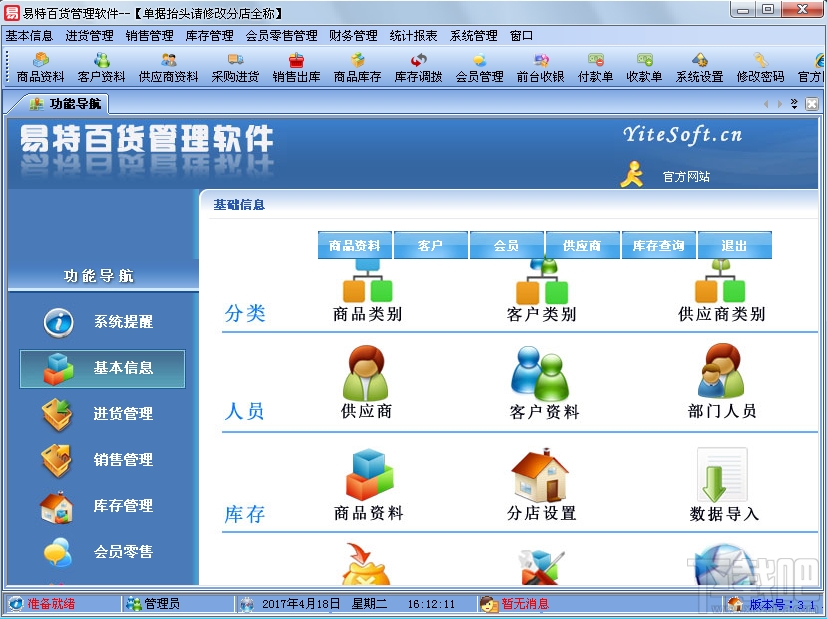This screenshot has height=619, width=827.
Task: Open 客户类别 hierarchy icon
Action: [x=542, y=282]
